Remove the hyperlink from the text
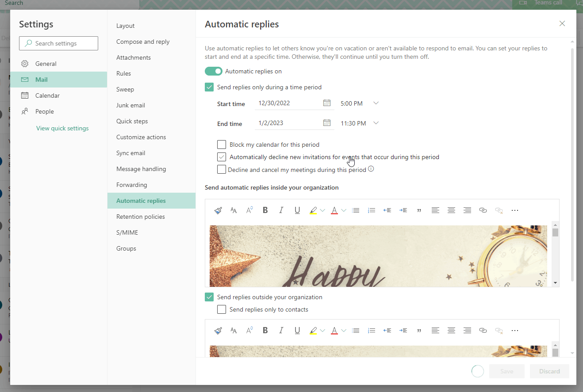 click(x=499, y=210)
